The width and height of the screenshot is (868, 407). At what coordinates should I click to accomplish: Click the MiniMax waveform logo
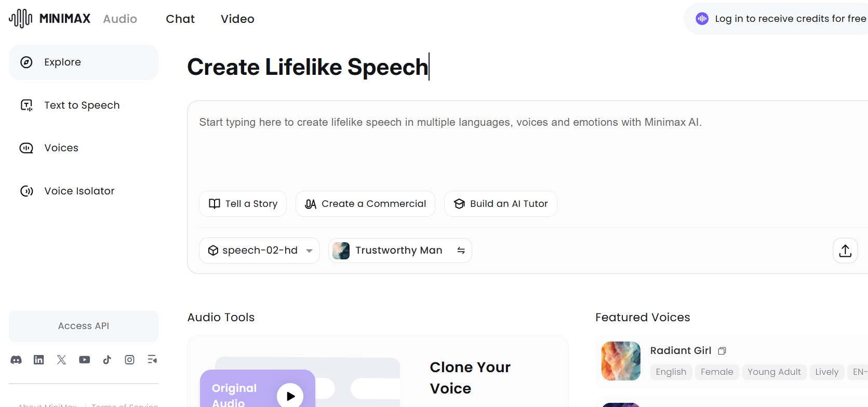[x=21, y=19]
